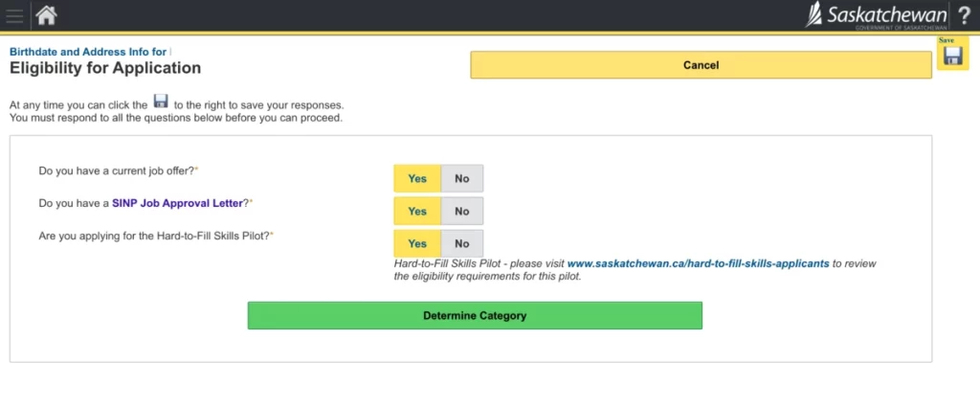
Task: Open the SINP Job Approval Letter link
Action: (184, 203)
